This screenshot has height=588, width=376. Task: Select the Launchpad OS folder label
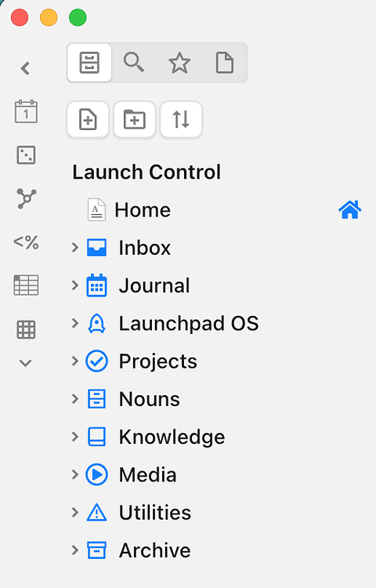coord(189,324)
